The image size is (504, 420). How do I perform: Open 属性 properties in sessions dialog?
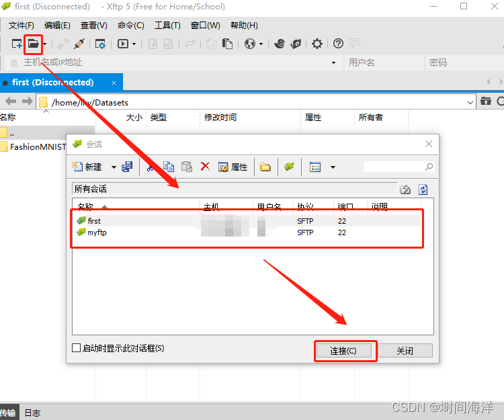click(233, 167)
